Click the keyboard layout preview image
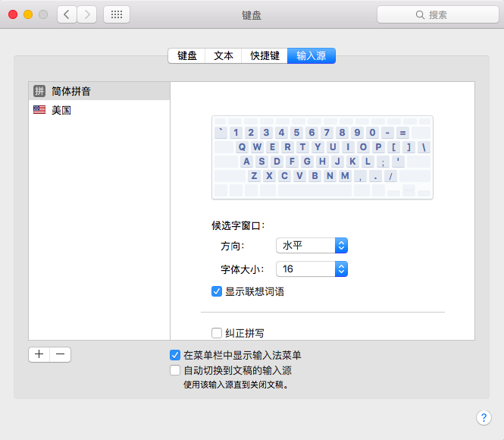This screenshot has width=504, height=440. click(322, 157)
